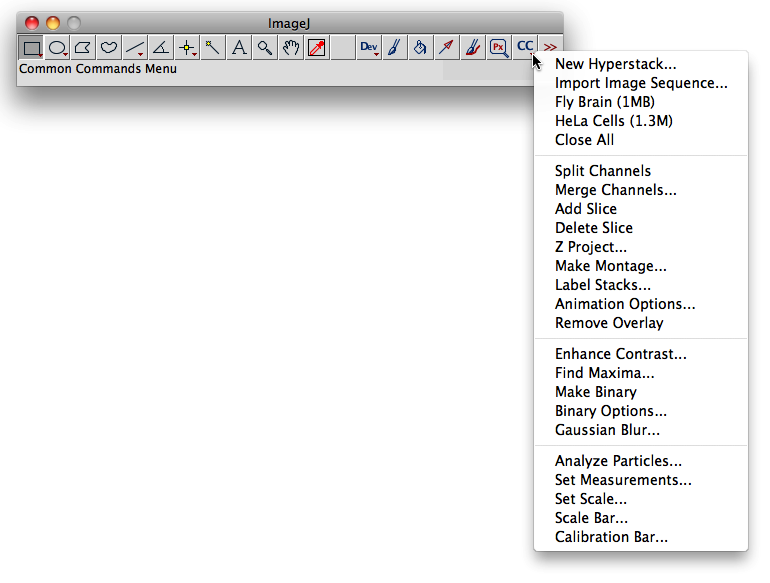Screen dimensions: 770x583
Task: Open the Dev developer menu tool
Action: (x=369, y=48)
